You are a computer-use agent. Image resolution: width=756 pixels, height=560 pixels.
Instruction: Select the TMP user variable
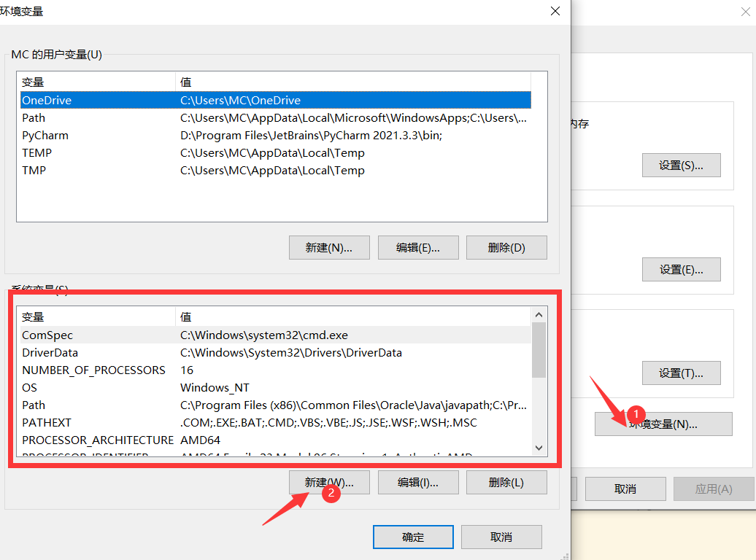tap(275, 170)
